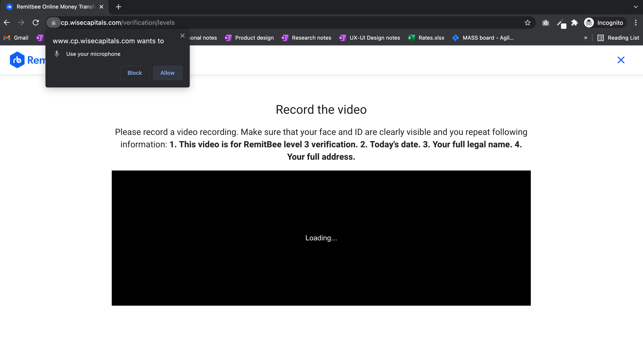The image size is (643, 364).
Task: Open Chrome three-dot menu
Action: point(636,23)
